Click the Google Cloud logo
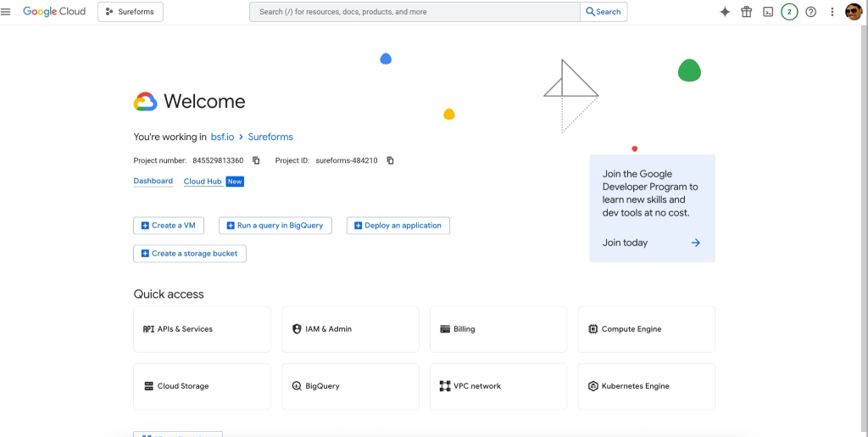 tap(54, 12)
